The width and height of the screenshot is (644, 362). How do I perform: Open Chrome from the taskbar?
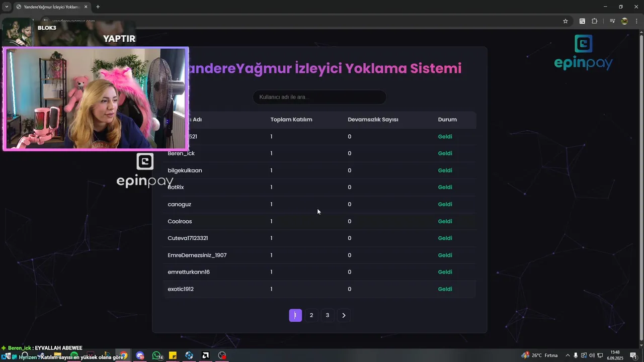pyautogui.click(x=123, y=355)
